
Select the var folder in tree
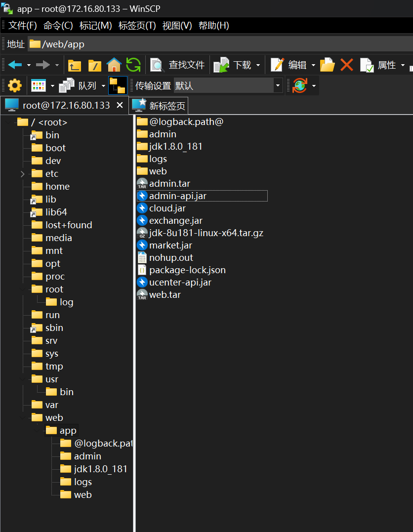(45, 405)
